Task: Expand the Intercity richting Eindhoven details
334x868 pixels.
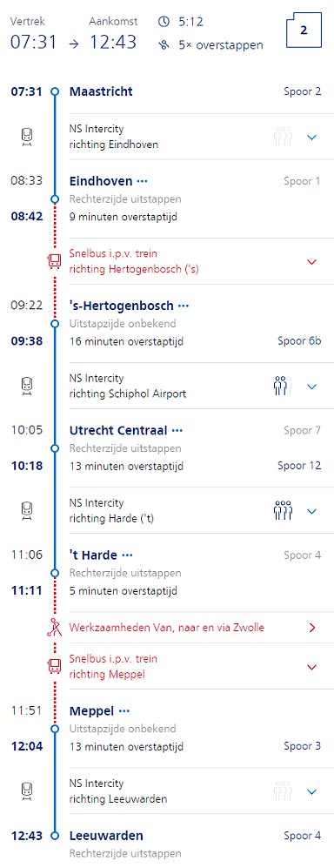Action: tap(312, 137)
